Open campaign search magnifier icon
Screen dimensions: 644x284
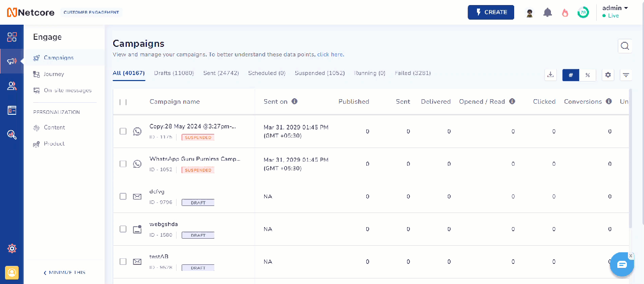[625, 46]
